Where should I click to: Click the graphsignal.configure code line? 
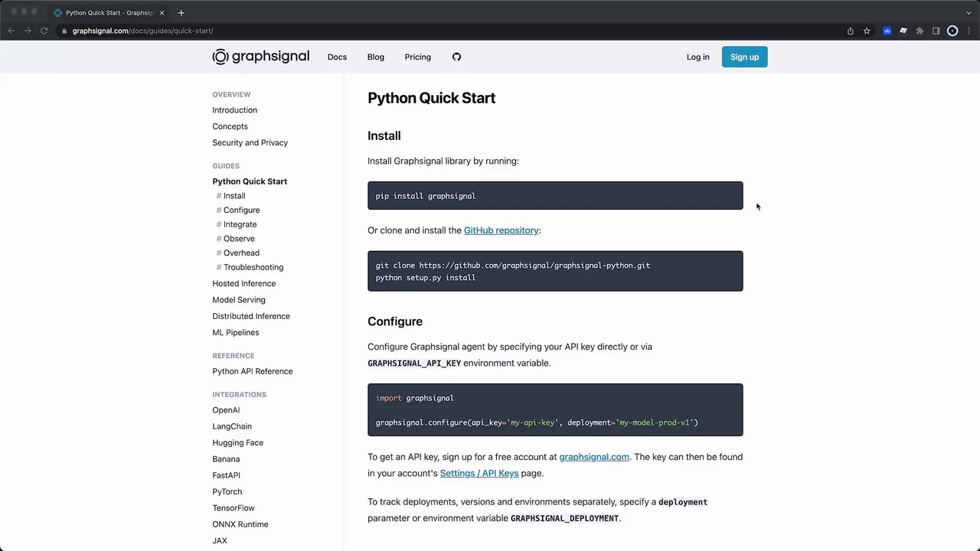537,422
